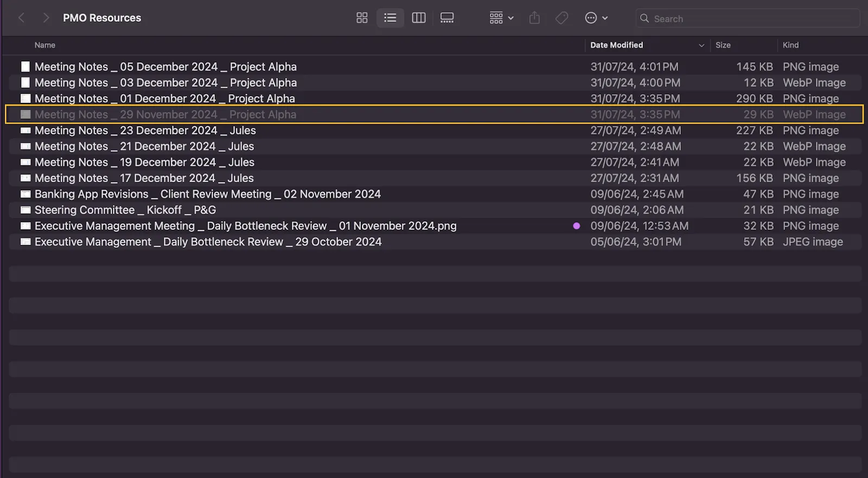
Task: Click thumbnail icon of 17 December 2024 Jules
Action: pos(25,178)
